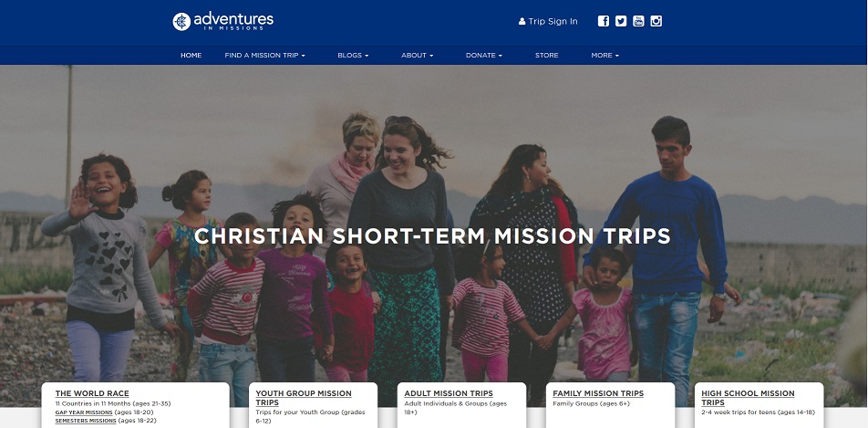Open the Facebook social icon
Screen dimensions: 868x428
(604, 21)
